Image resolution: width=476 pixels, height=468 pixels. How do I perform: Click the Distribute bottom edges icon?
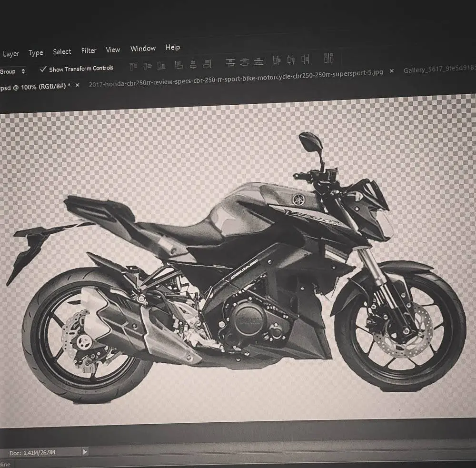pos(258,61)
